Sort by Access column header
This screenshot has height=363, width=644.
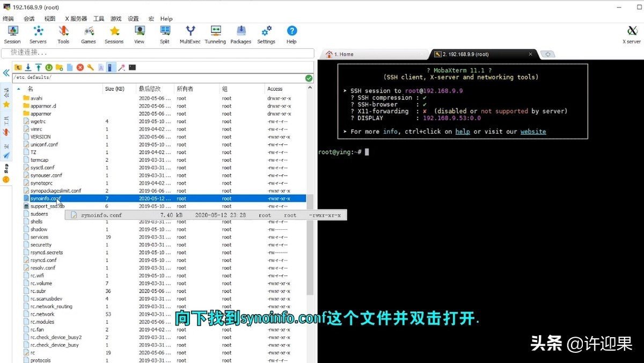pyautogui.click(x=275, y=89)
